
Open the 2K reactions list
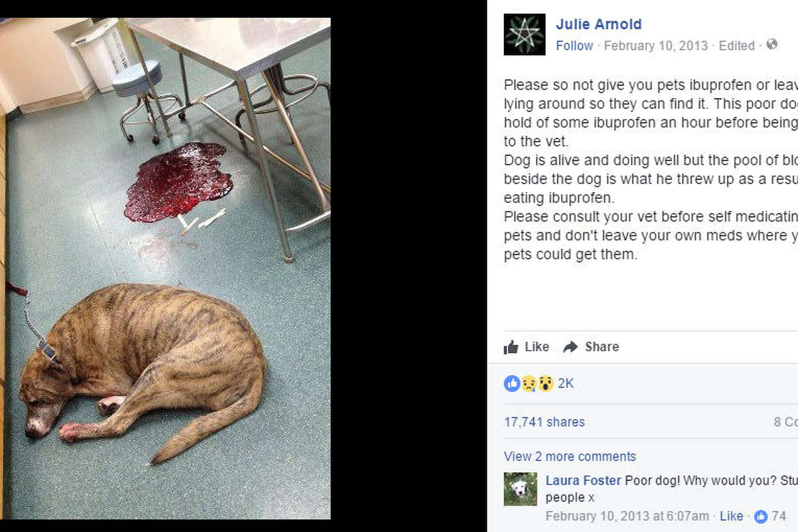[565, 383]
